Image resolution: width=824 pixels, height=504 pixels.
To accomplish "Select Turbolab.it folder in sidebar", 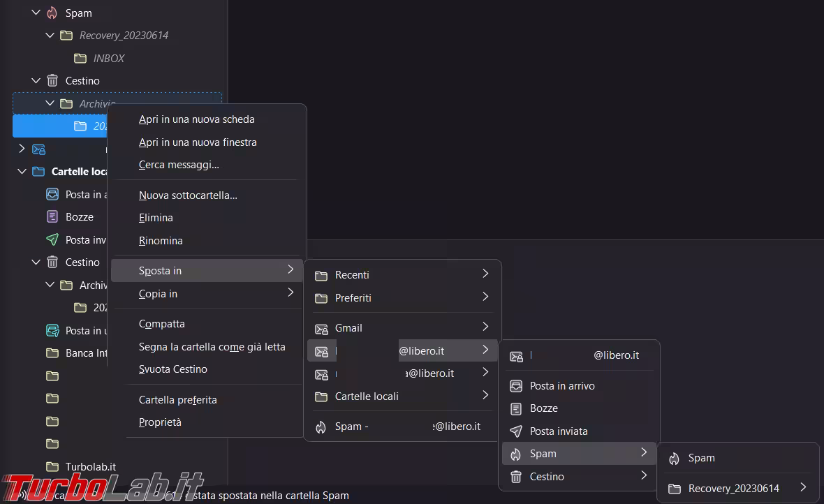I will [90, 466].
